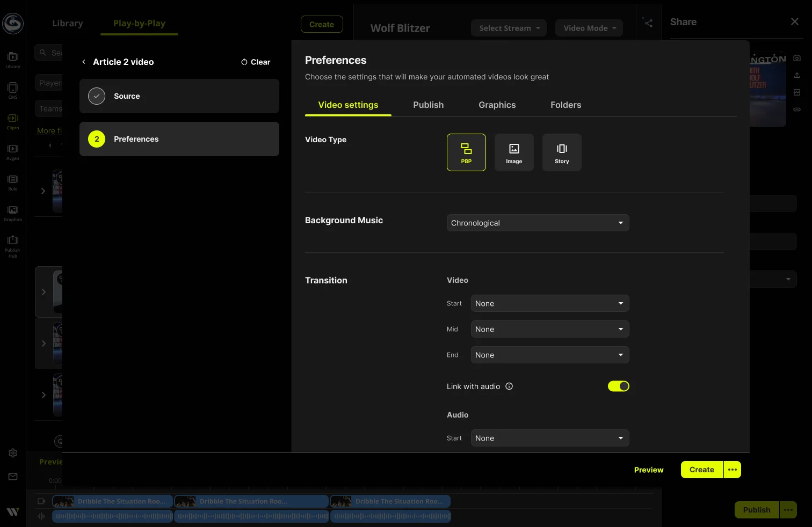Open the Background Music dropdown

click(x=538, y=223)
